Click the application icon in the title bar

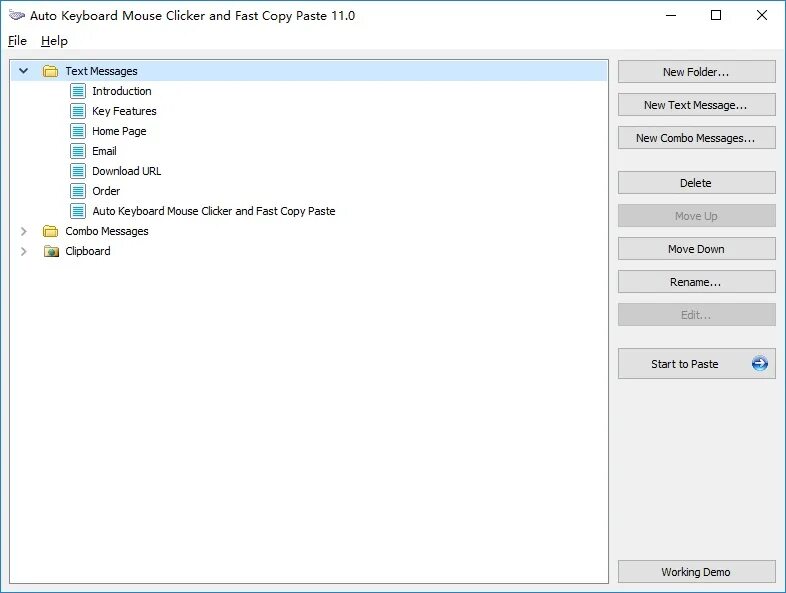click(x=17, y=16)
